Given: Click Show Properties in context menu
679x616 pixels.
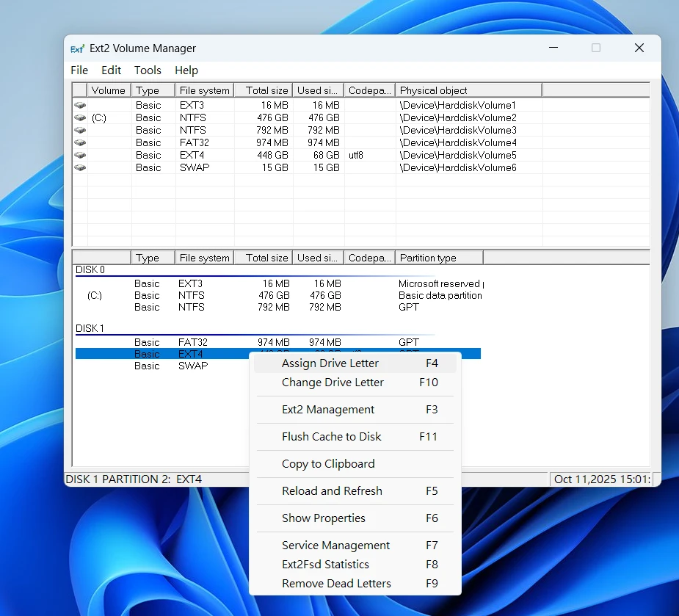Looking at the screenshot, I should 324,518.
